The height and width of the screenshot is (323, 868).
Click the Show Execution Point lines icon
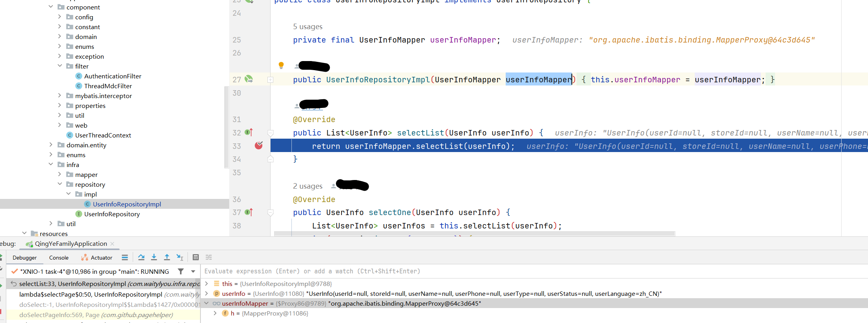point(125,257)
